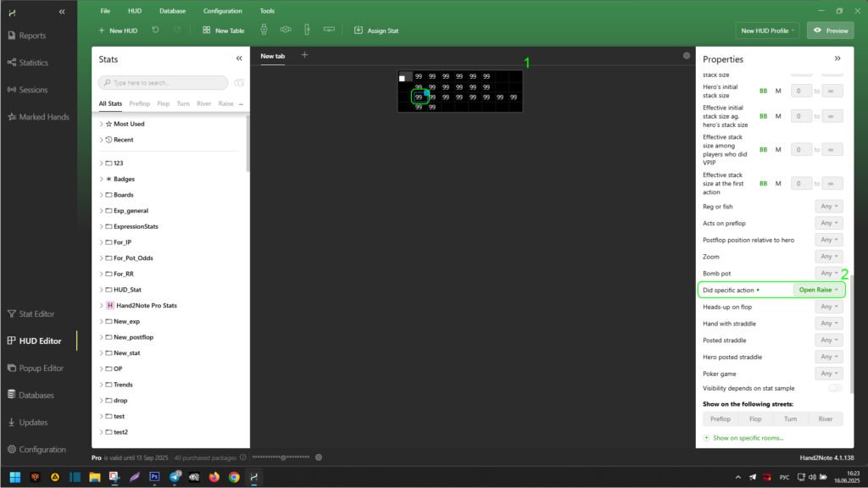Screen dimensions: 868x488
Task: Open Photoshop from the Windows taskbar
Action: pos(155,477)
